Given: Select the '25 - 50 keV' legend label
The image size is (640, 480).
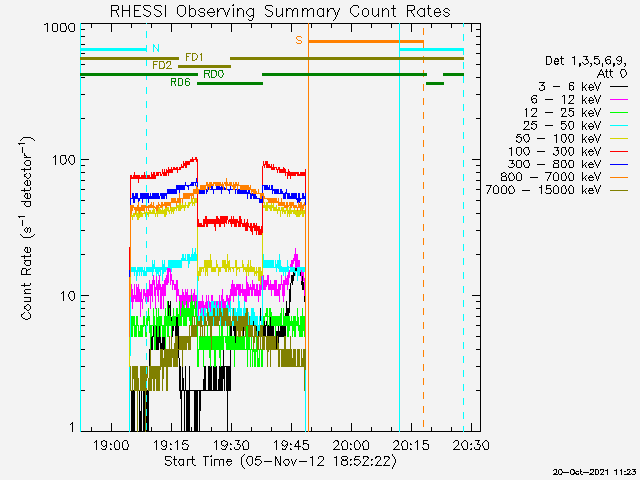Looking at the screenshot, I should (x=562, y=125).
